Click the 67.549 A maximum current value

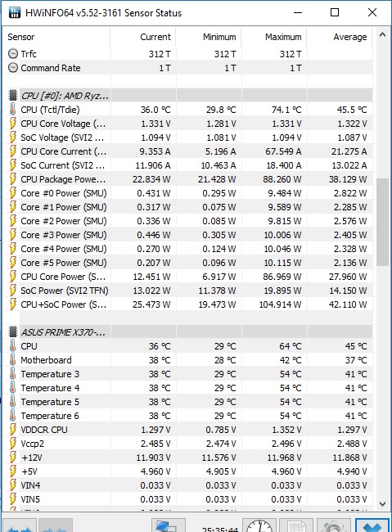(x=283, y=151)
